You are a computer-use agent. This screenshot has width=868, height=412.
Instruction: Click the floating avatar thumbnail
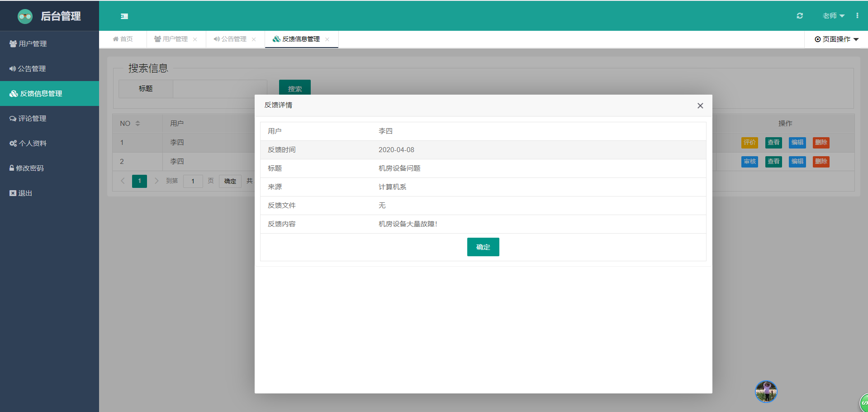(x=766, y=392)
